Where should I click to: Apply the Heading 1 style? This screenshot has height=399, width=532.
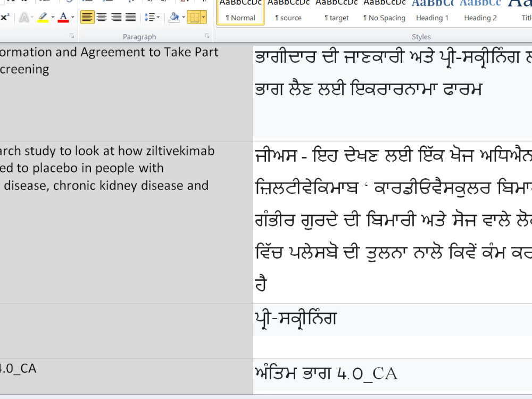coord(432,12)
